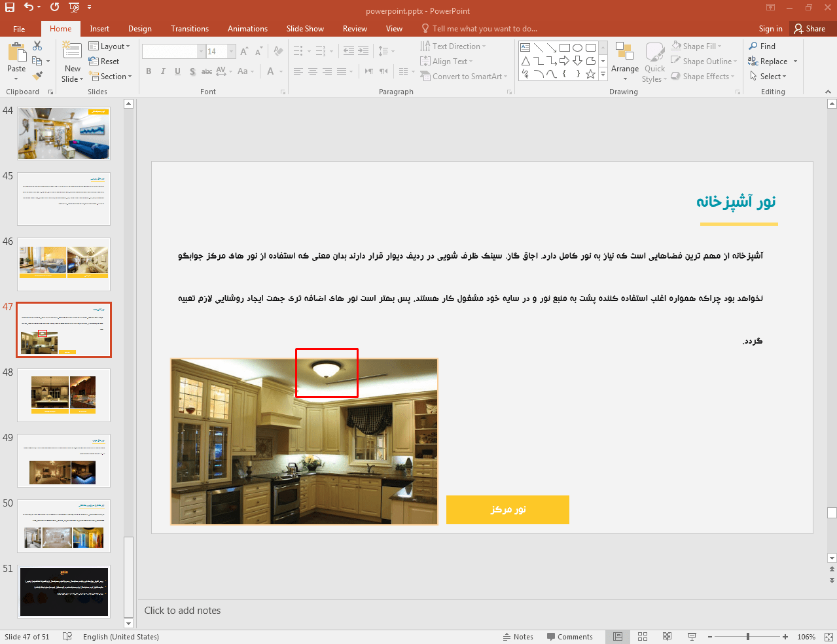Toggle Normal view button in status bar
The width and height of the screenshot is (837, 644).
pos(618,637)
